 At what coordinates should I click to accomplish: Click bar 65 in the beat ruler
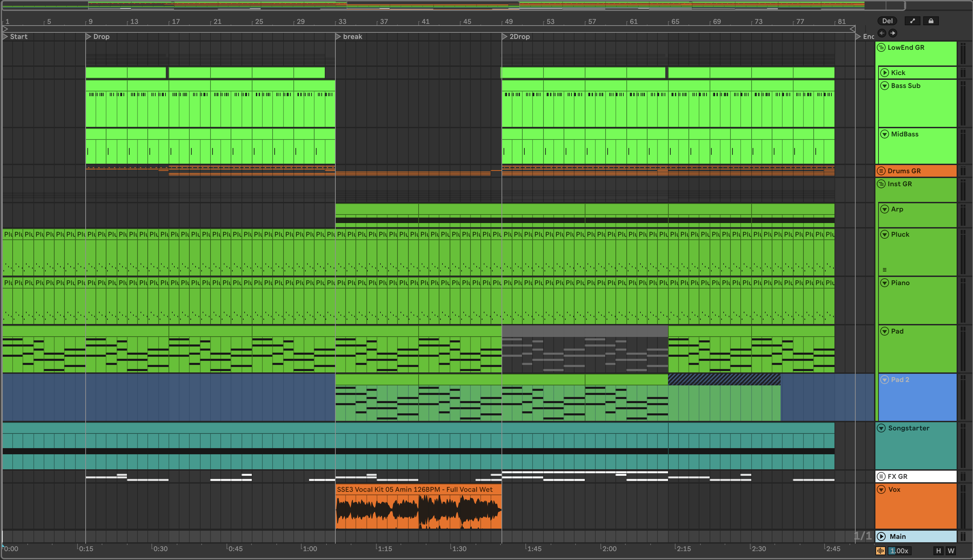click(675, 21)
